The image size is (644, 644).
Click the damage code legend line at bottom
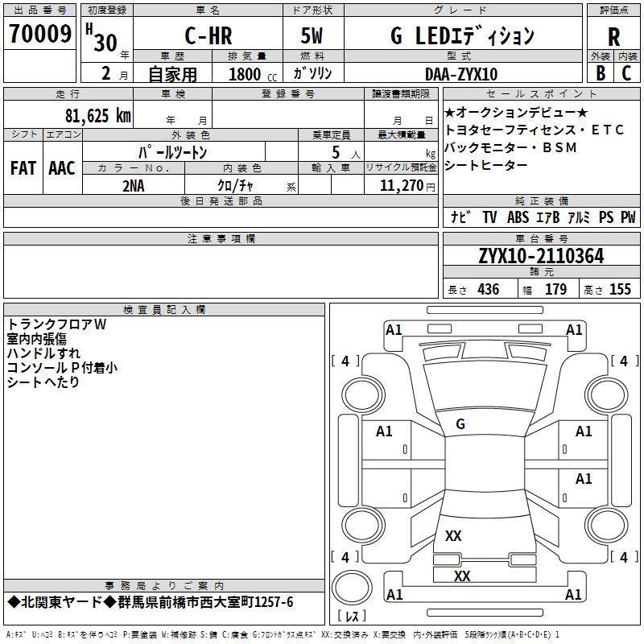(x=283, y=634)
